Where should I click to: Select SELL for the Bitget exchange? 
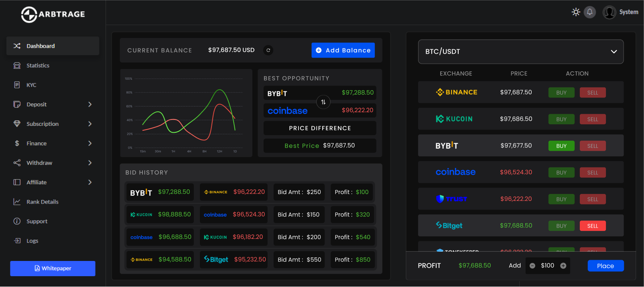click(592, 226)
